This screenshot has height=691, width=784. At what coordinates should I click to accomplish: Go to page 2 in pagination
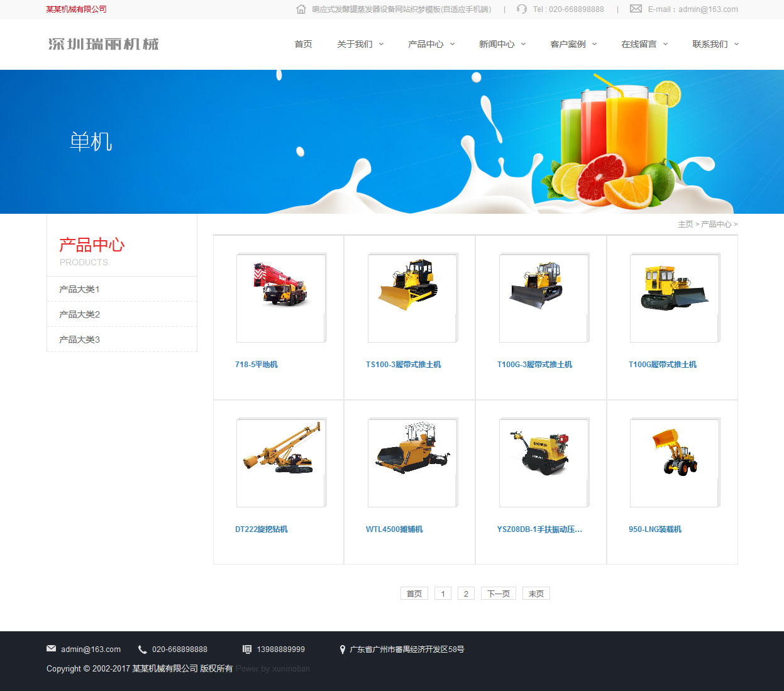[x=466, y=594]
